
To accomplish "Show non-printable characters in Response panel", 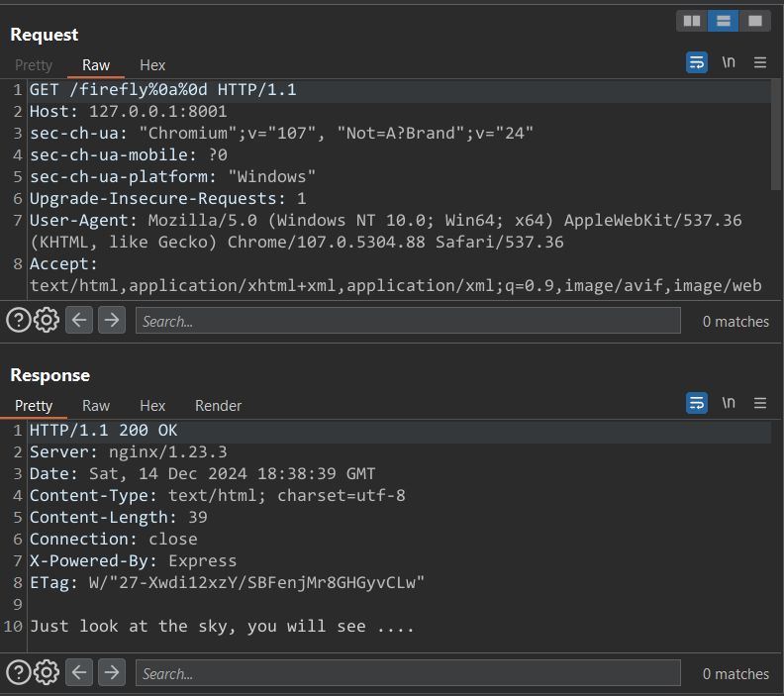I will click(729, 403).
